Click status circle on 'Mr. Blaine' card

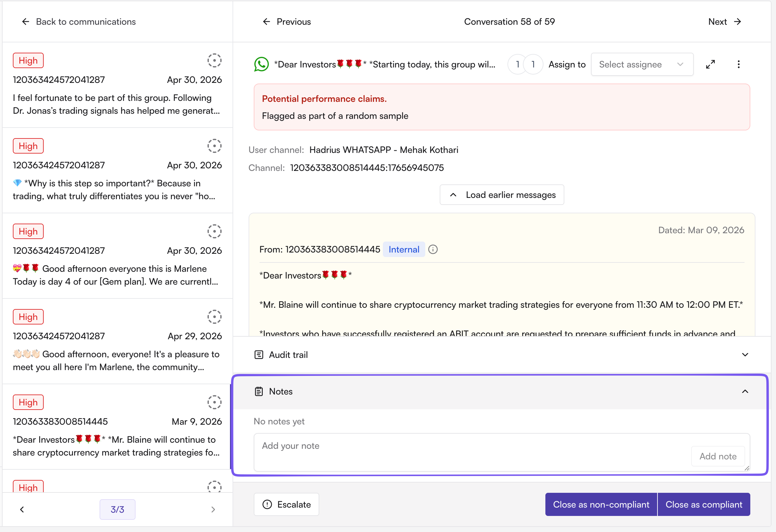pyautogui.click(x=214, y=403)
